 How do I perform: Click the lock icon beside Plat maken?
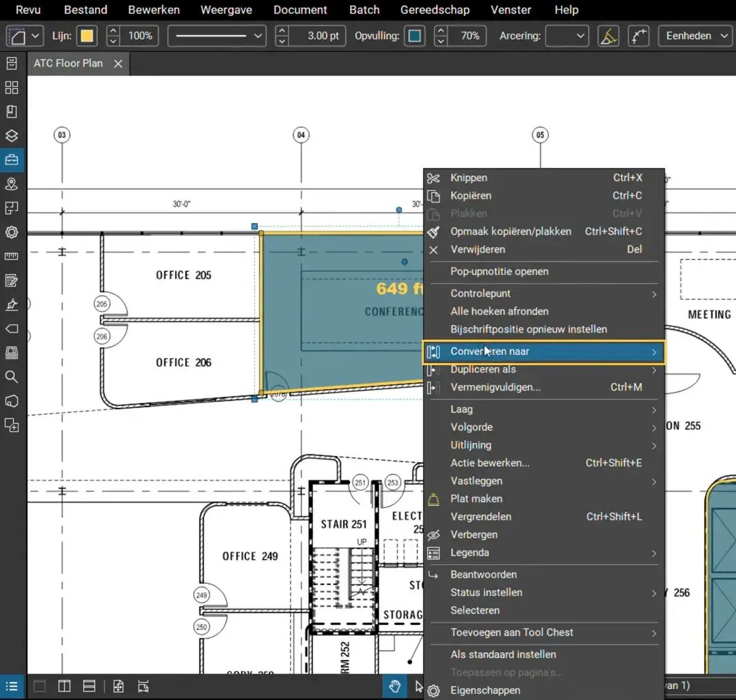433,500
